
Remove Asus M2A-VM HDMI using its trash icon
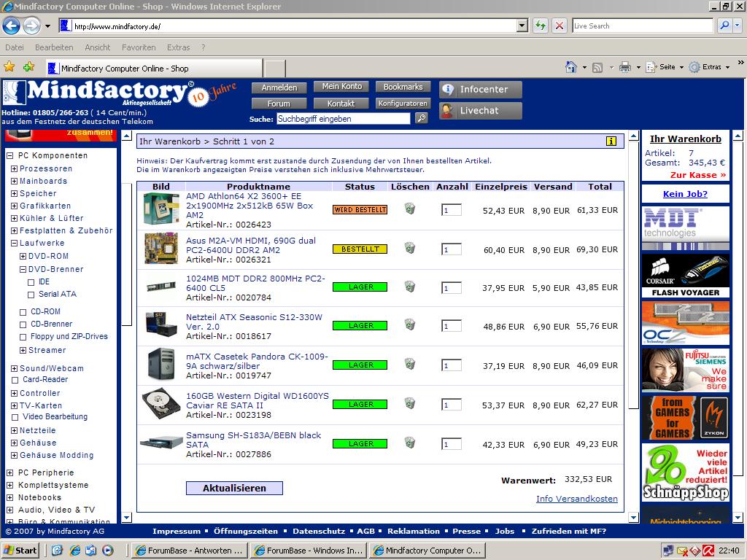(410, 248)
